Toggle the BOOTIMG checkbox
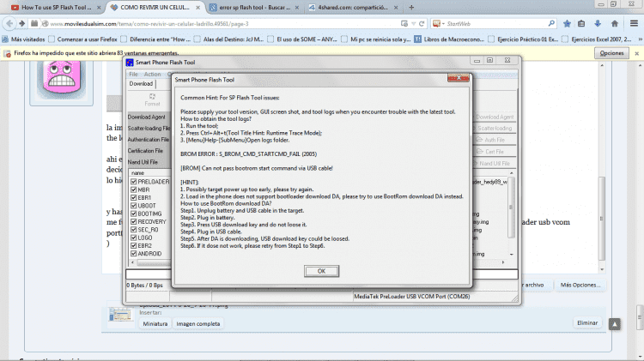This screenshot has width=644, height=361. pyautogui.click(x=133, y=214)
